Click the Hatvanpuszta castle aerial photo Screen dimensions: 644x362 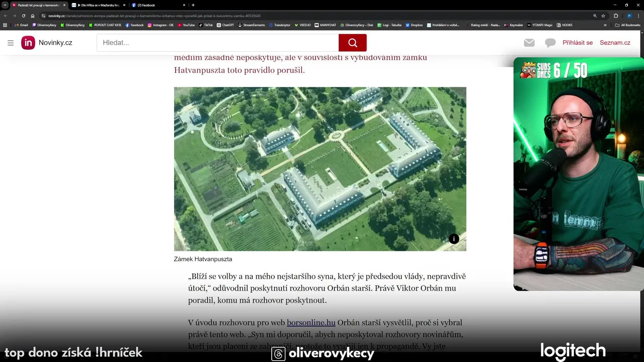click(x=320, y=169)
